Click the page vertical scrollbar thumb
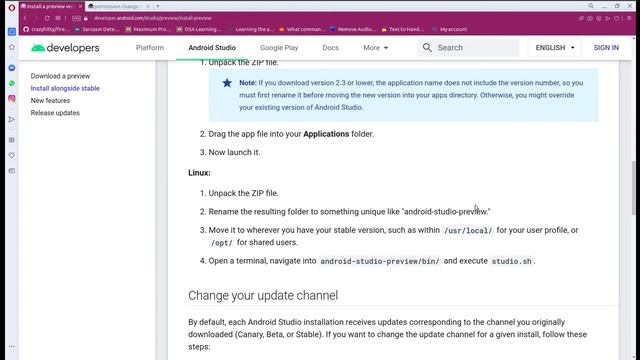 click(x=633, y=188)
